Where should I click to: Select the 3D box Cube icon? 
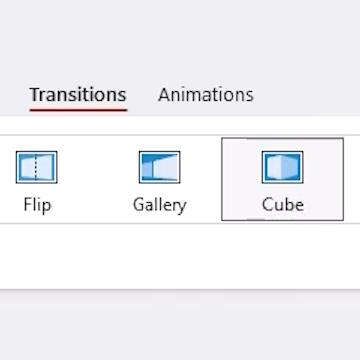(282, 167)
